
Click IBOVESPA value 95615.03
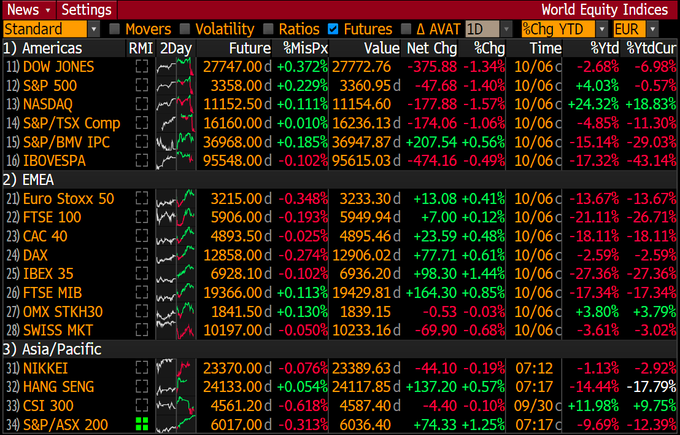[362, 161]
